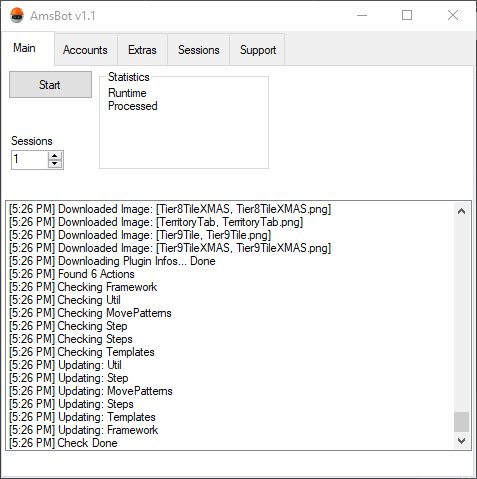Select the TerritoryTab.png download log line
This screenshot has width=477, height=479.
click(156, 222)
